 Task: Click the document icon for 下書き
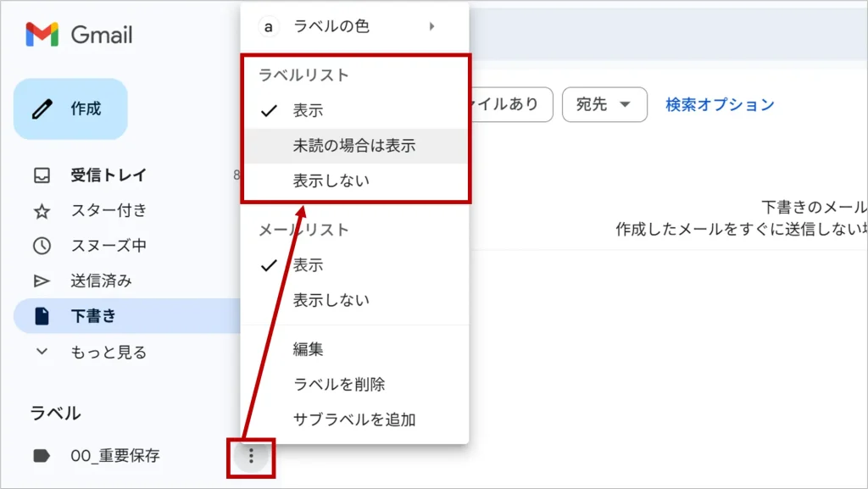[42, 316]
